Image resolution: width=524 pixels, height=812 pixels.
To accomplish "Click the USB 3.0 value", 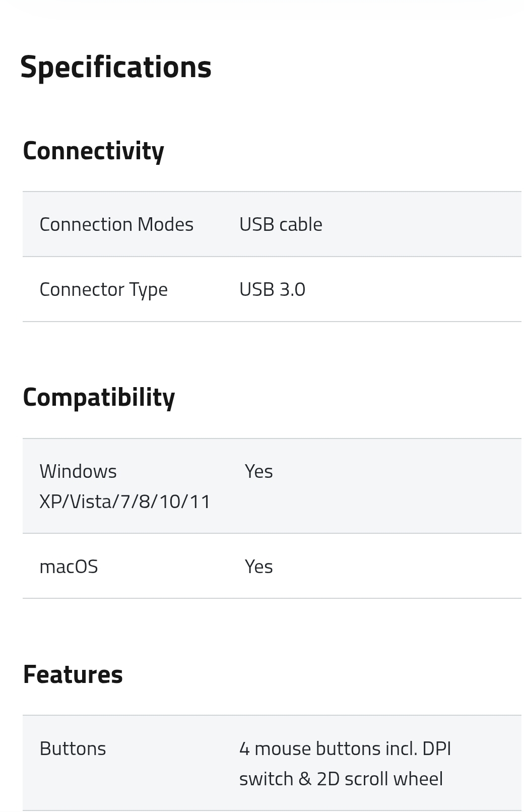I will (x=272, y=289).
